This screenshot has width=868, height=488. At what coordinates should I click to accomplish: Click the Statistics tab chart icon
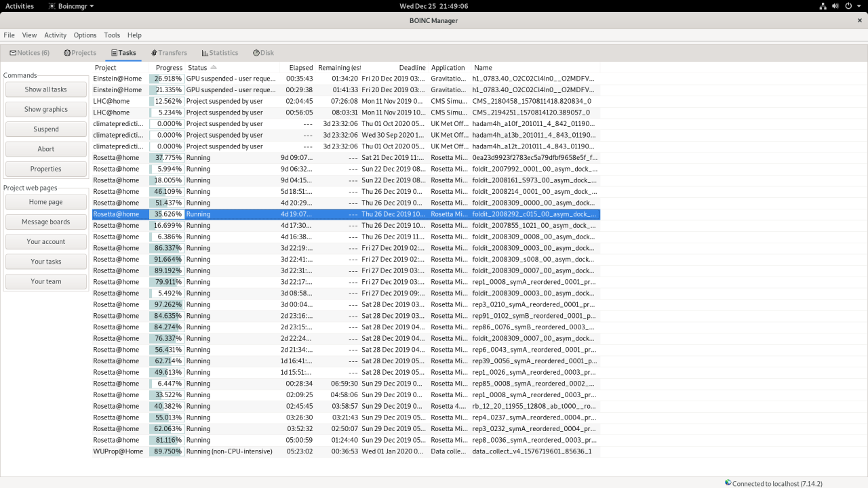click(x=205, y=53)
